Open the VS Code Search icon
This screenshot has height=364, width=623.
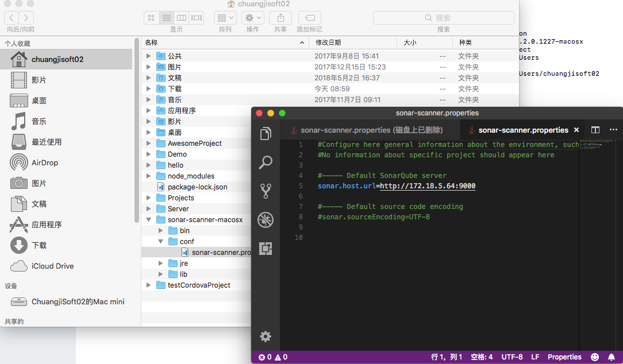pos(266,162)
